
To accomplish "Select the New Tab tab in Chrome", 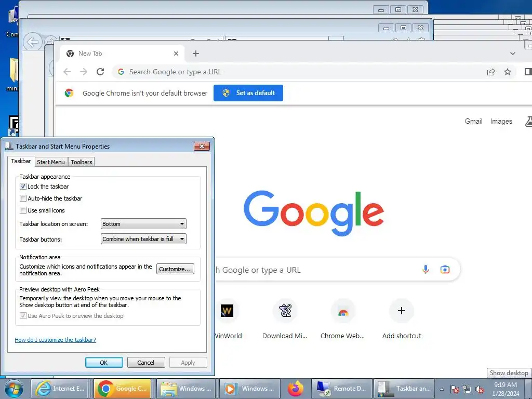I will point(122,54).
